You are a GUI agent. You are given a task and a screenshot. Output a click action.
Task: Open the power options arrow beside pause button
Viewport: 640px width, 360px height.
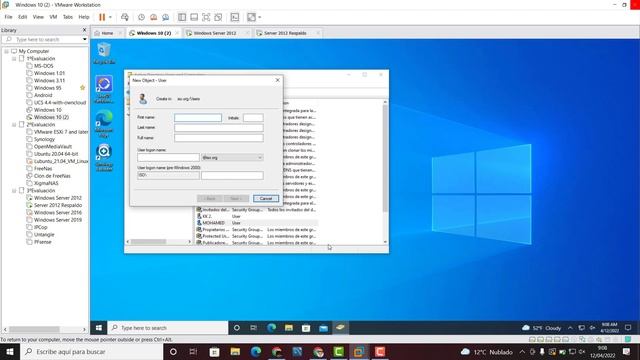point(110,17)
